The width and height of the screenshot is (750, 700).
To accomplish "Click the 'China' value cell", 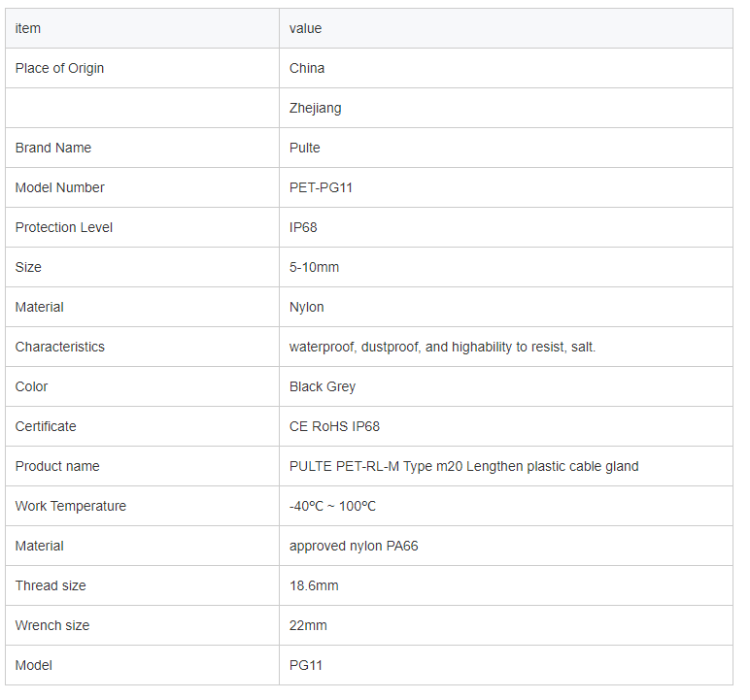I will pos(506,68).
